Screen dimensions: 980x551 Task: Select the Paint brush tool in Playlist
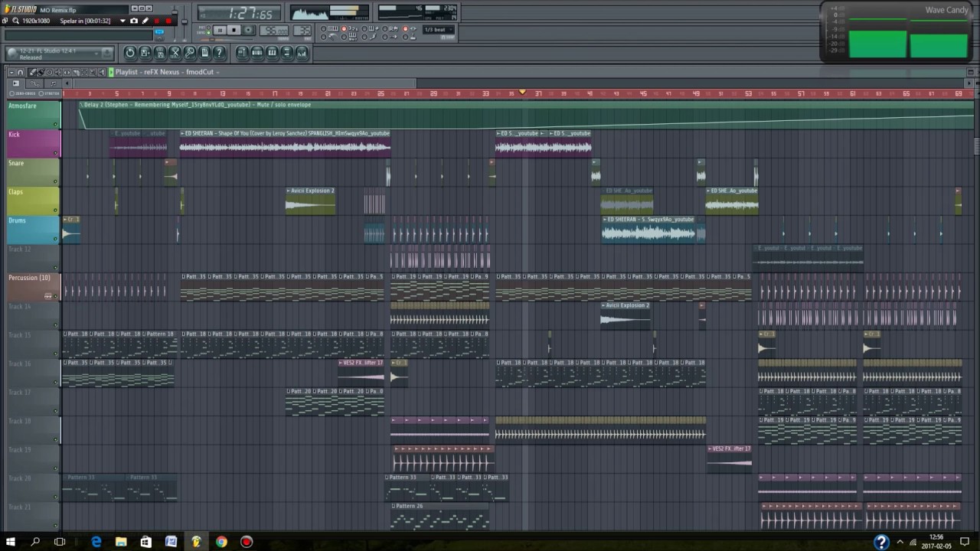pyautogui.click(x=41, y=73)
